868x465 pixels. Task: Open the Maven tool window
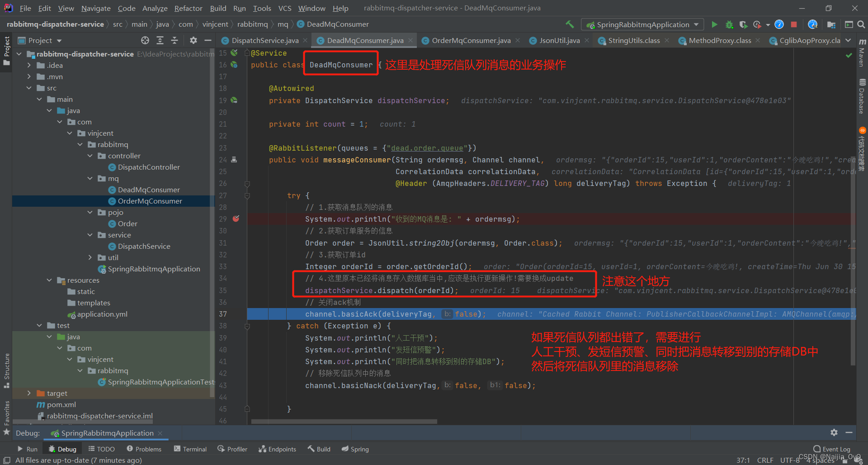coord(862,53)
